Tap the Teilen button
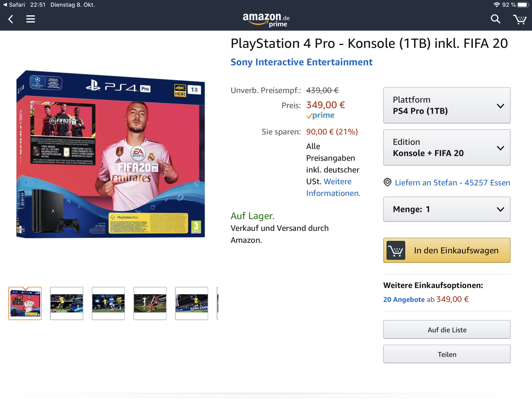 point(446,354)
